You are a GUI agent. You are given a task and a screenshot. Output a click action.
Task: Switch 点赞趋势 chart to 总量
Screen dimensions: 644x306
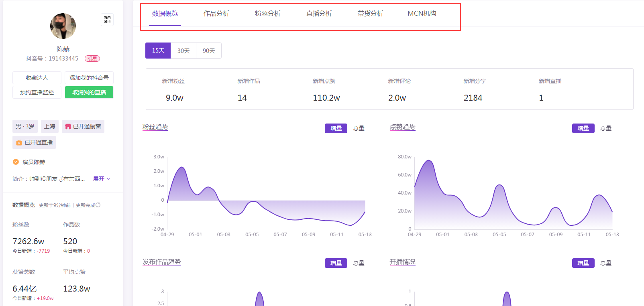tap(606, 128)
